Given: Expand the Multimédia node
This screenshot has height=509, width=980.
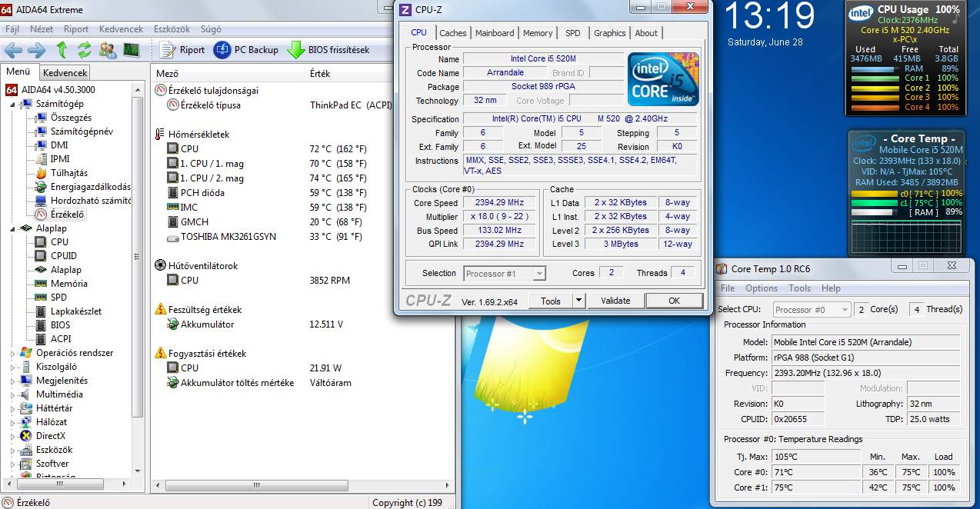Looking at the screenshot, I should click(x=13, y=394).
